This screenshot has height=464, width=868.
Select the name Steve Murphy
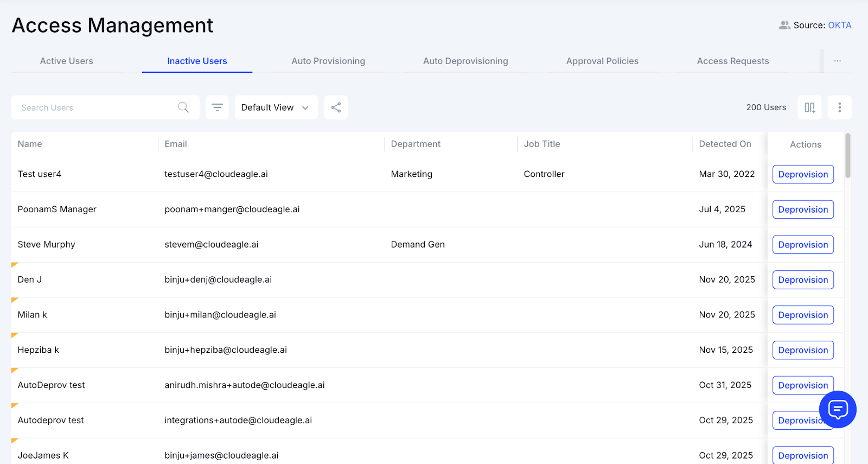47,245
